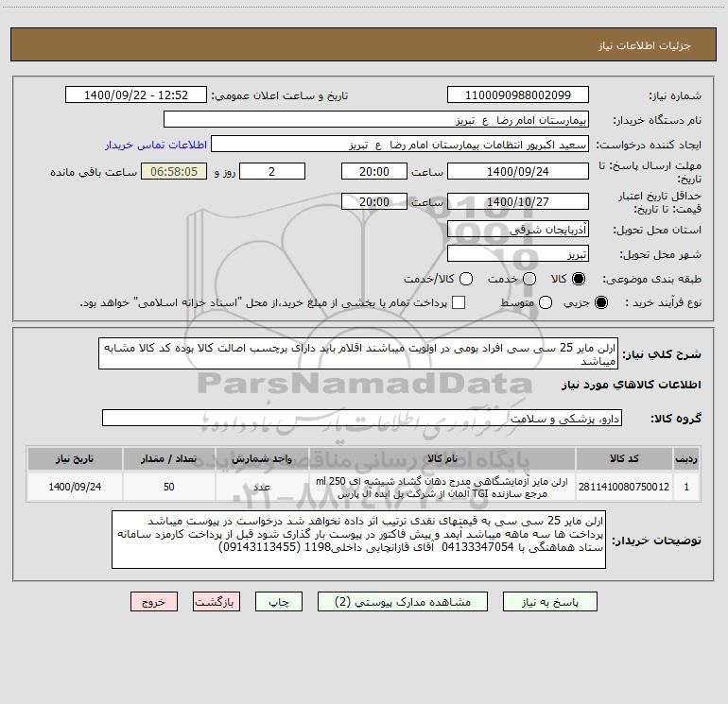Screen dimensions: 728x704
Task: Click the remaining days field showing 2
Action: 272,171
